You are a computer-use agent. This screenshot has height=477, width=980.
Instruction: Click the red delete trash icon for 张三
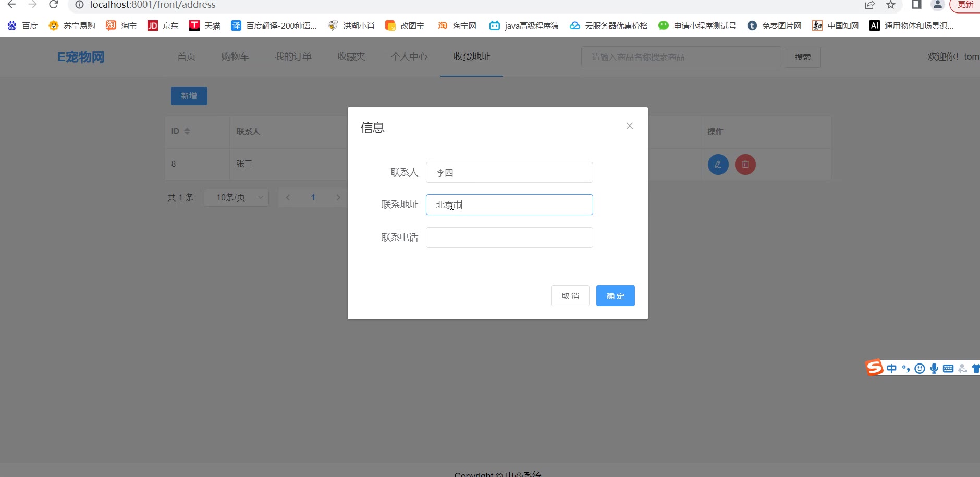[745, 165]
